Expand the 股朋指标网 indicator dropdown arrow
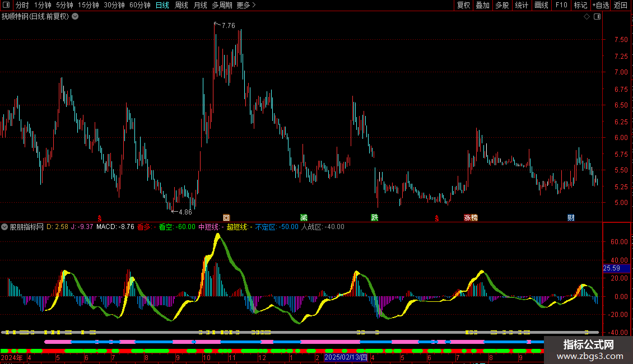633x364 pixels. point(4,227)
